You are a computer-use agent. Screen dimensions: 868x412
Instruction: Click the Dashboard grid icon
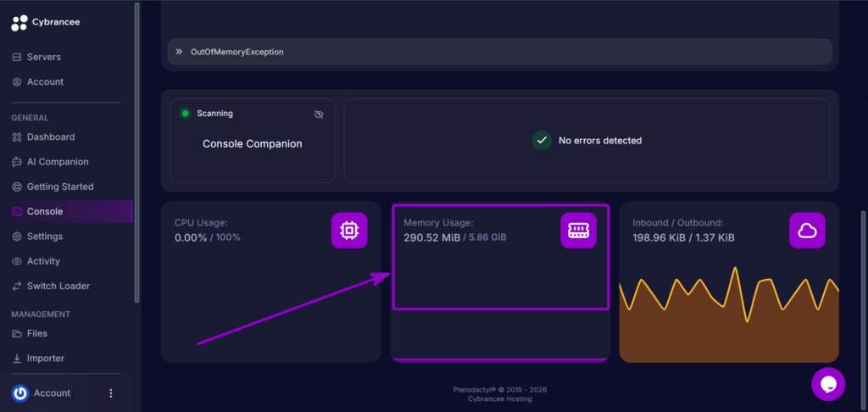point(17,137)
